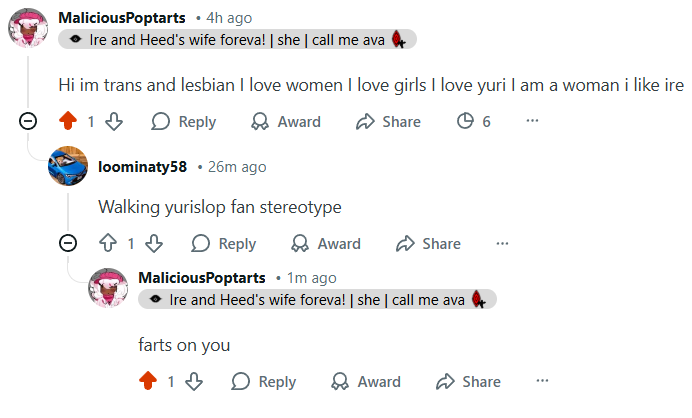
Task: Downvote the top MaliciousPoptarts comment
Action: [x=114, y=122]
